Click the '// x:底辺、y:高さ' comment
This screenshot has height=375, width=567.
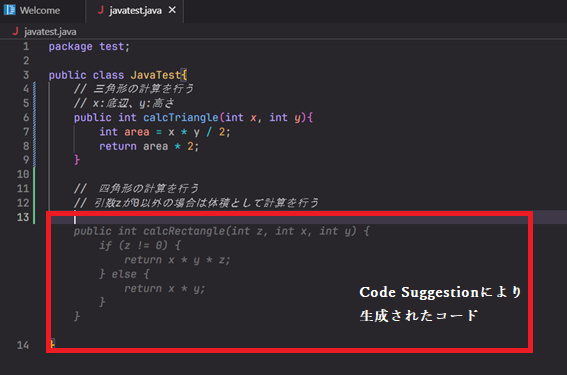124,103
